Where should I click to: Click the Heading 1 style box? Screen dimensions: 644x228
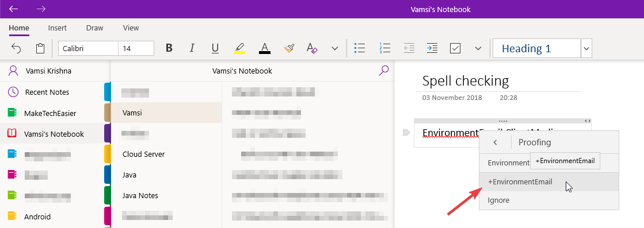[536, 48]
